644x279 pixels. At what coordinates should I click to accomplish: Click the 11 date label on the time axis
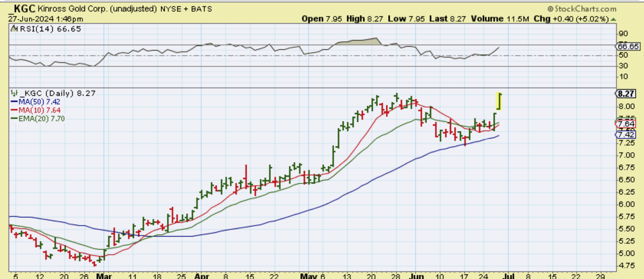tap(132, 276)
